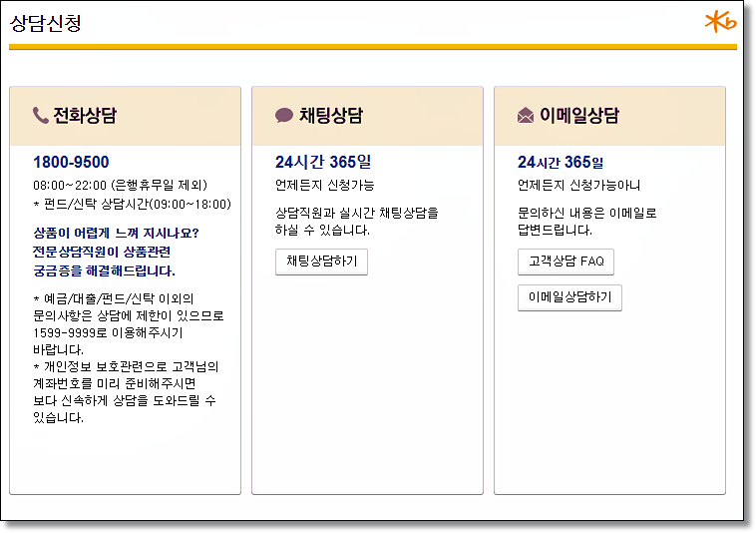
Task: Click the chat bubble icon beside 채팅상담
Action: (x=284, y=115)
